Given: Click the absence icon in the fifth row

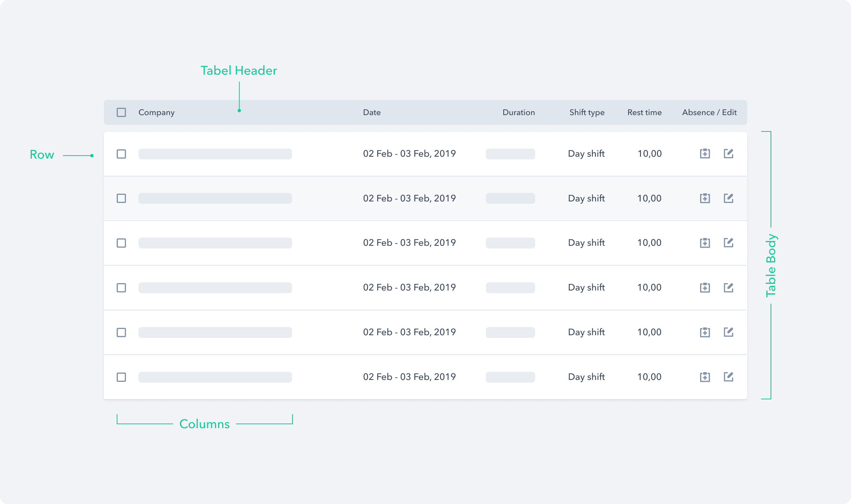Looking at the screenshot, I should (x=705, y=332).
